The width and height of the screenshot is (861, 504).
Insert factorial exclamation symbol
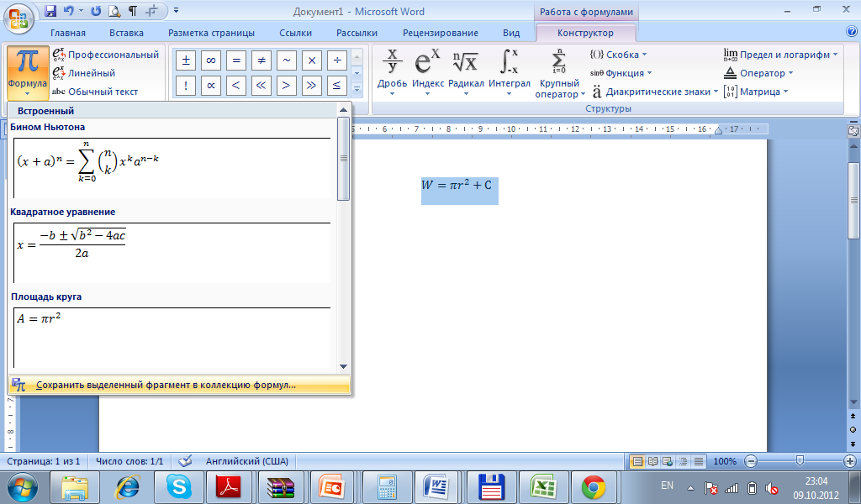coord(186,86)
